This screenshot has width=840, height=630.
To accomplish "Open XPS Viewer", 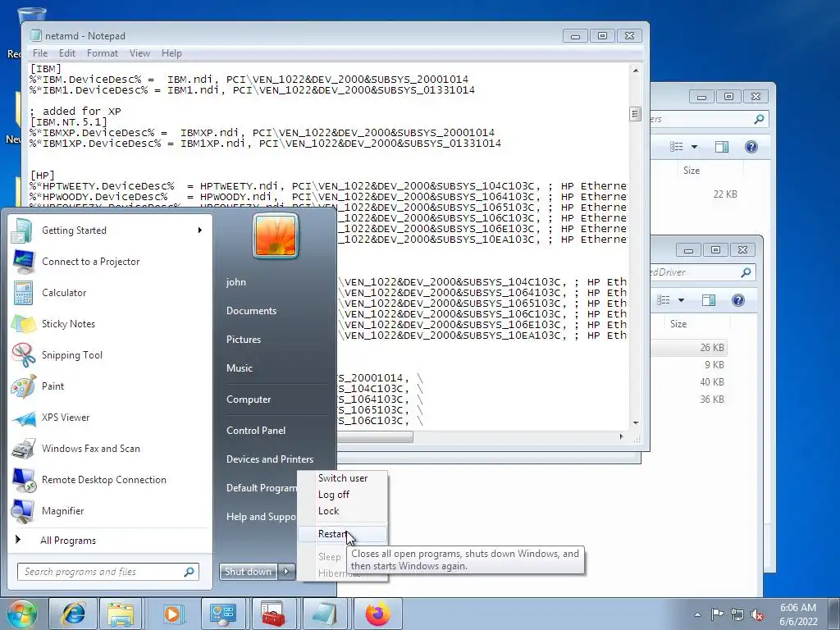I will click(110, 418).
